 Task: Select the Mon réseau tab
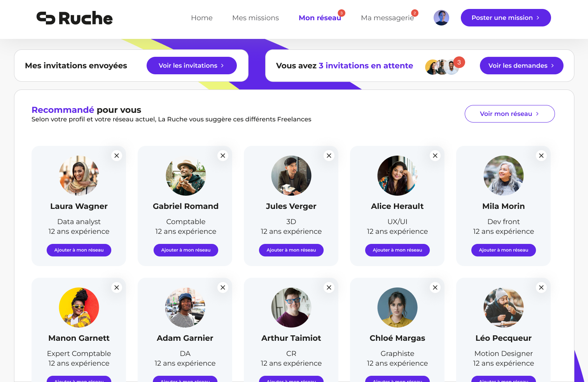coord(320,18)
